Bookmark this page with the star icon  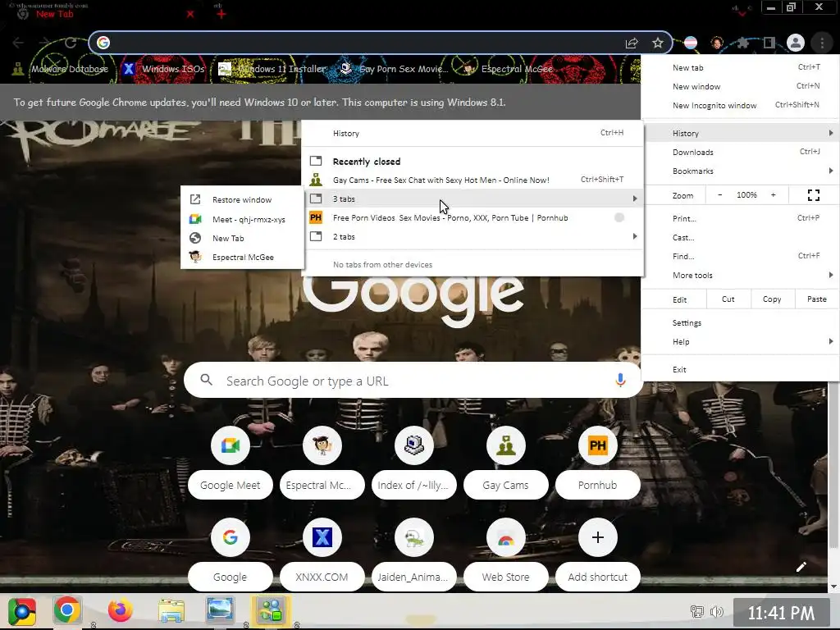[x=658, y=43]
